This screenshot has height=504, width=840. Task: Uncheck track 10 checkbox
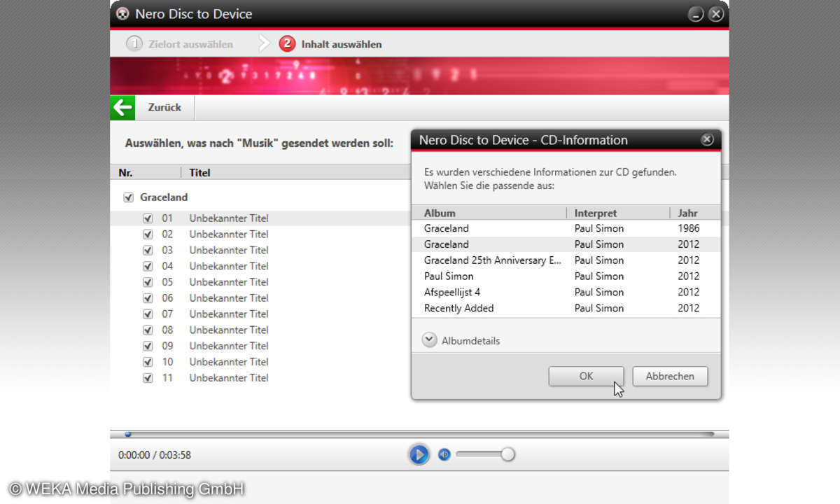point(148,362)
